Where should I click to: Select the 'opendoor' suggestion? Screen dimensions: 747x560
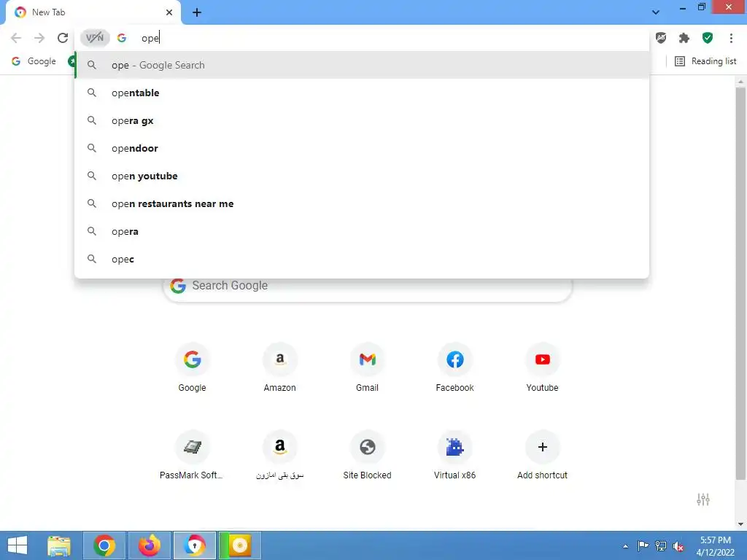(x=362, y=148)
